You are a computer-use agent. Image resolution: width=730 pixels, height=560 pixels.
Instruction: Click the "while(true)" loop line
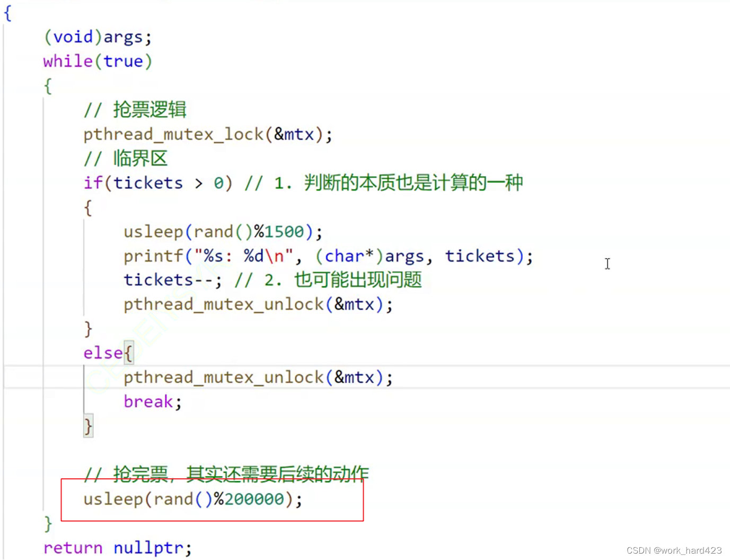tap(98, 62)
